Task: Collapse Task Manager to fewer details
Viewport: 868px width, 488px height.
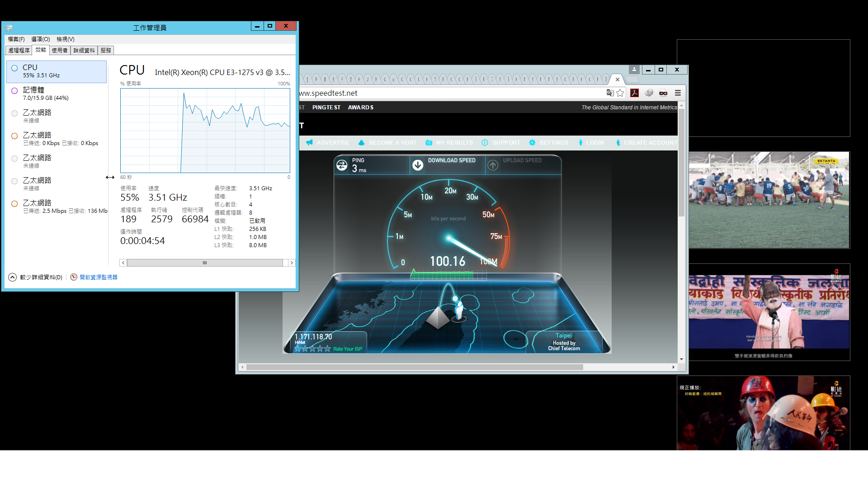Action: click(35, 277)
